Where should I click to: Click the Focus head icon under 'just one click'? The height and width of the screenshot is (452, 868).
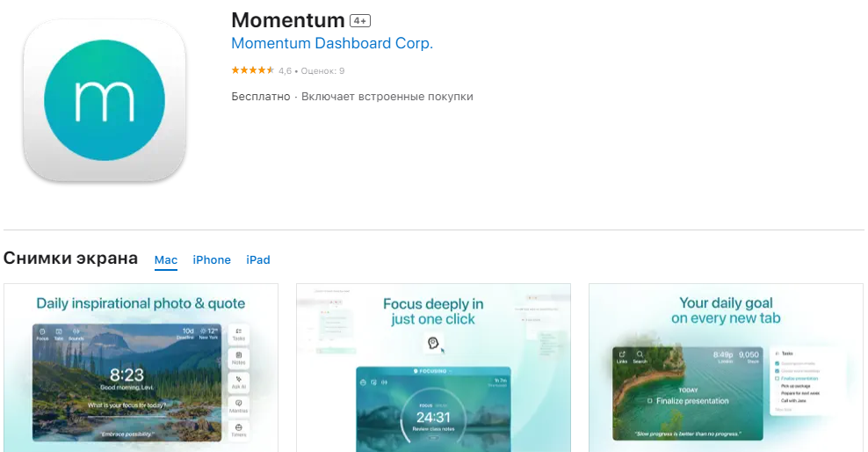[433, 344]
